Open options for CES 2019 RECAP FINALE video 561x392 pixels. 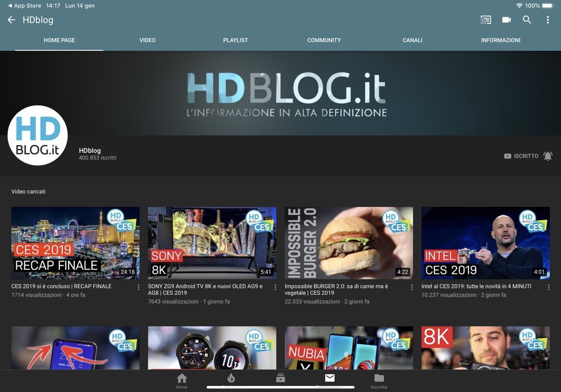(139, 287)
